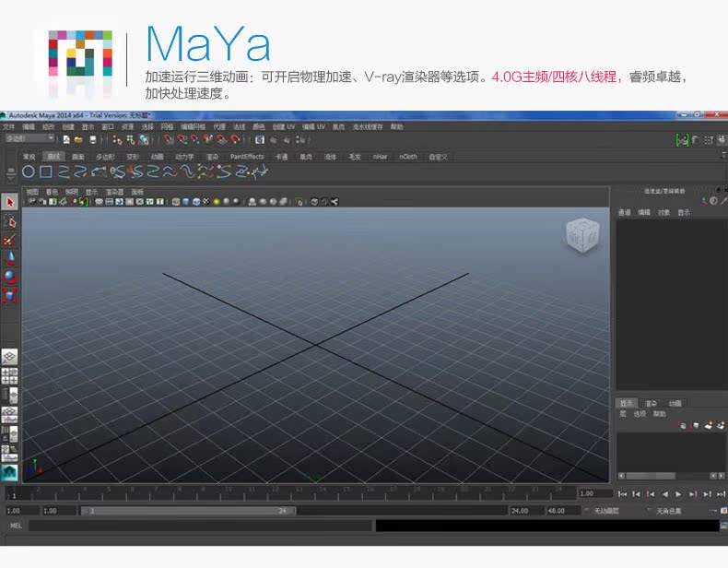Toggle snap to points magnet icon

(x=195, y=139)
